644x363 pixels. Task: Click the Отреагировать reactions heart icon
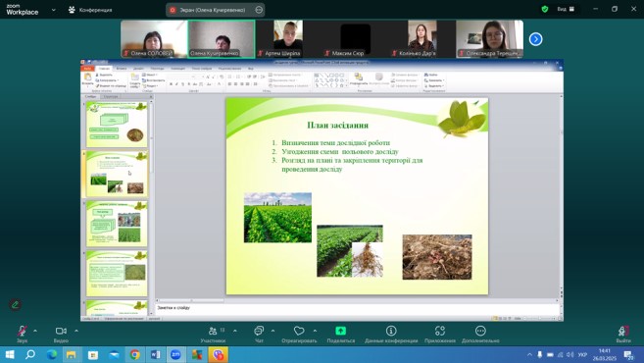(x=299, y=331)
